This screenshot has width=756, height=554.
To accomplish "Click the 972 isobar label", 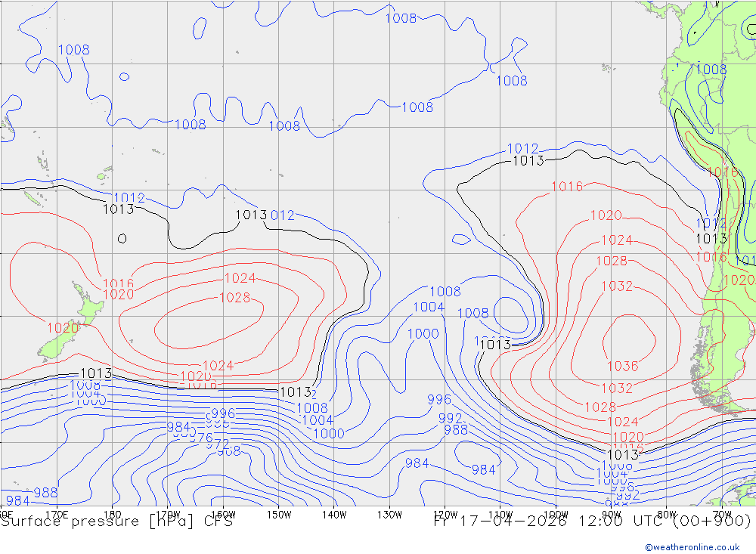I will tap(218, 444).
